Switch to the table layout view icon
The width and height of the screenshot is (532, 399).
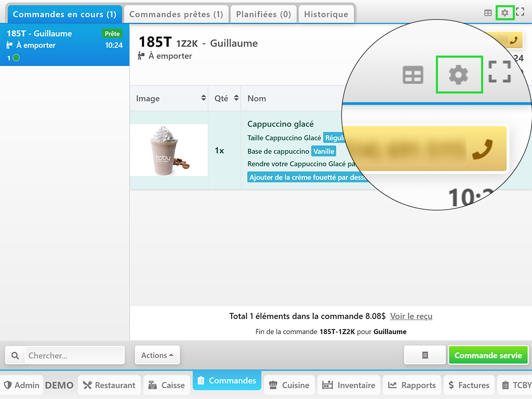tap(488, 13)
